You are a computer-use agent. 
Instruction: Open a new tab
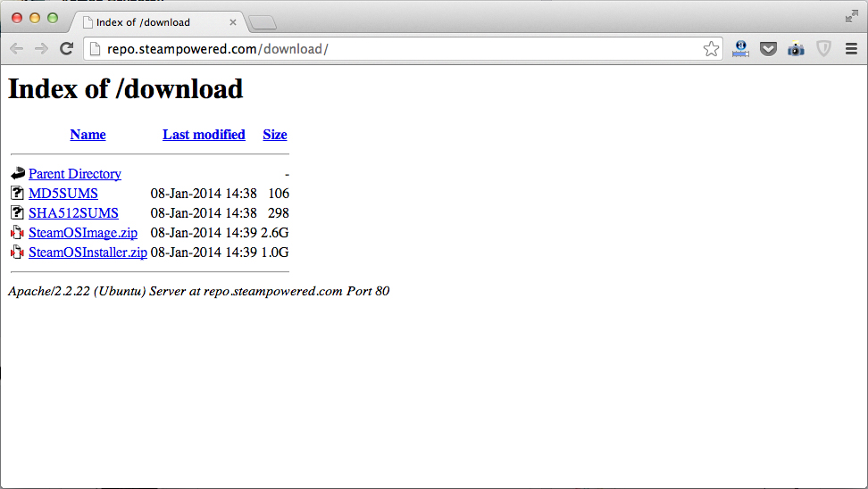(x=263, y=22)
